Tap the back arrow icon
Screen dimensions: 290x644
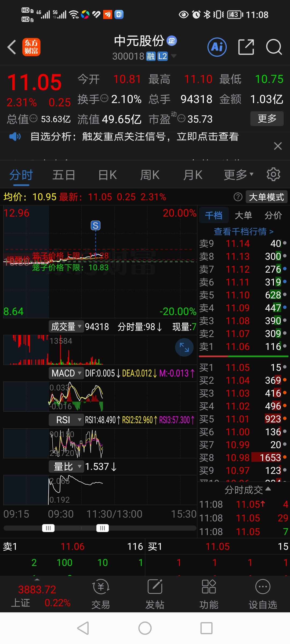(12, 47)
